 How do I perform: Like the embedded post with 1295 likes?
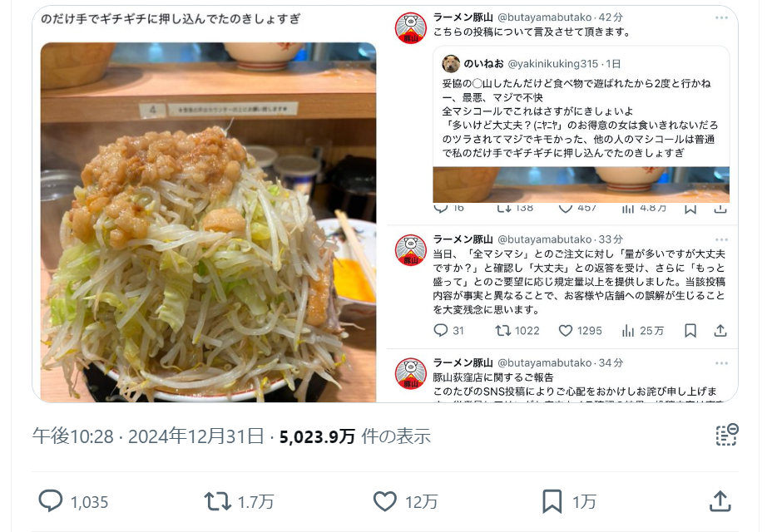[566, 331]
